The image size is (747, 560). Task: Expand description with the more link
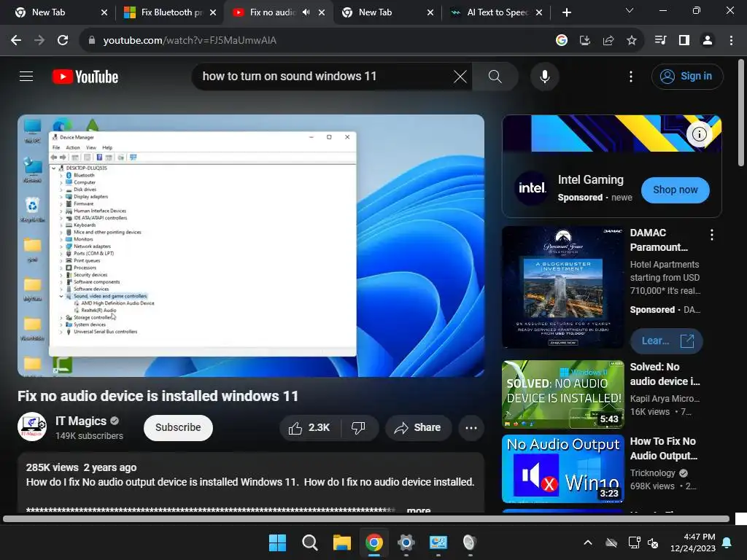pyautogui.click(x=418, y=510)
